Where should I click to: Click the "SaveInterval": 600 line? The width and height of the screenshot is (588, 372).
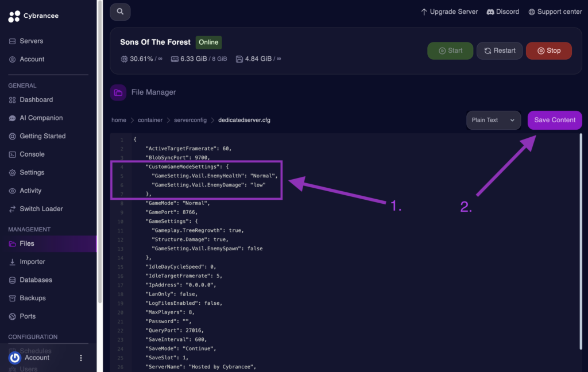coord(176,340)
